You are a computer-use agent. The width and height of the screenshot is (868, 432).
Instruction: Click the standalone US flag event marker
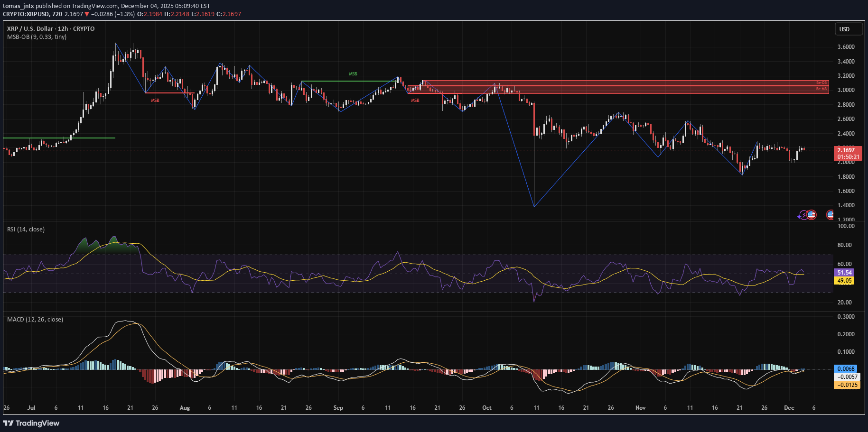click(831, 215)
